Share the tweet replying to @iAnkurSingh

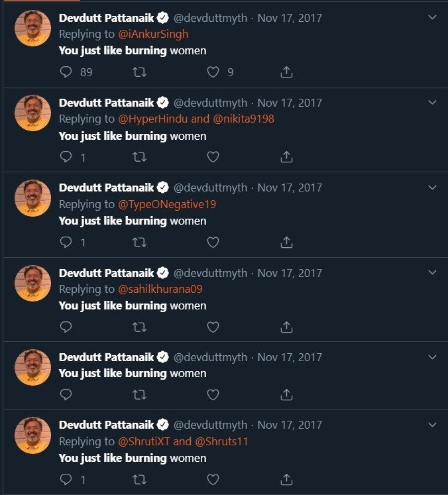[x=286, y=72]
